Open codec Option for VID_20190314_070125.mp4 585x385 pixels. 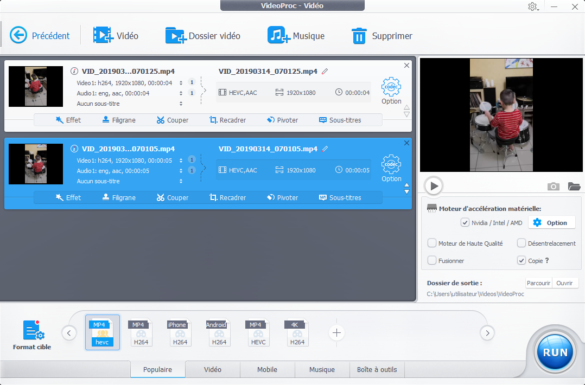[x=391, y=91]
